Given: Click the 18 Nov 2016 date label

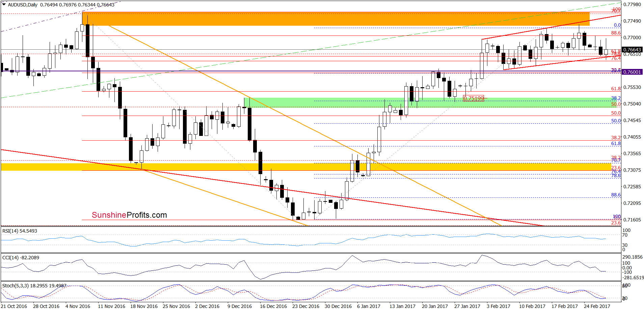Looking at the screenshot, I should [x=144, y=306].
